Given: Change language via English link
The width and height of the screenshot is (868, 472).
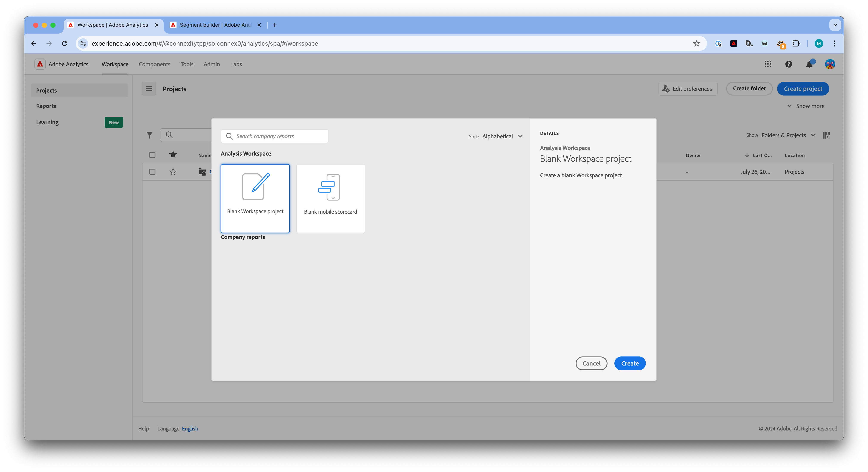Looking at the screenshot, I should pyautogui.click(x=190, y=429).
